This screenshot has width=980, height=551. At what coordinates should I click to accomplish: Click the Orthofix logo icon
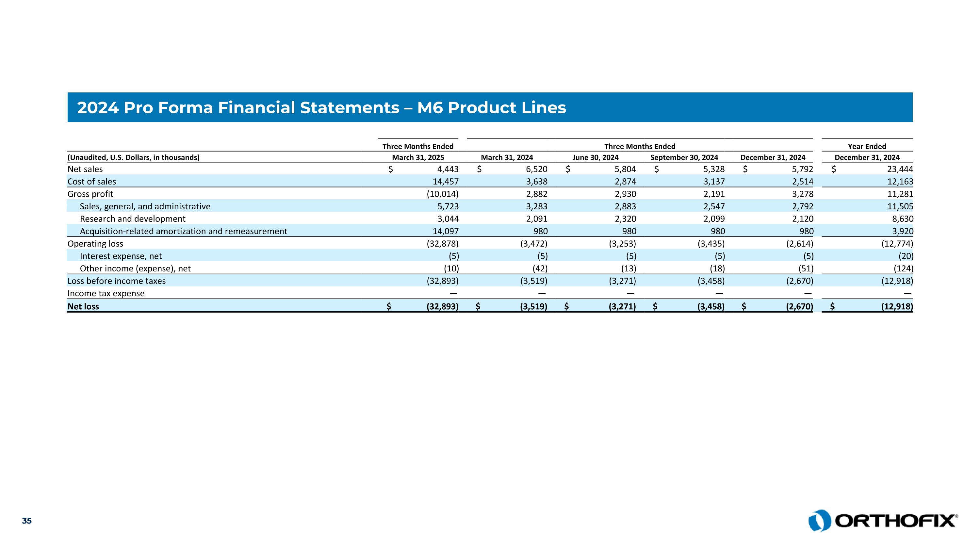(x=820, y=521)
